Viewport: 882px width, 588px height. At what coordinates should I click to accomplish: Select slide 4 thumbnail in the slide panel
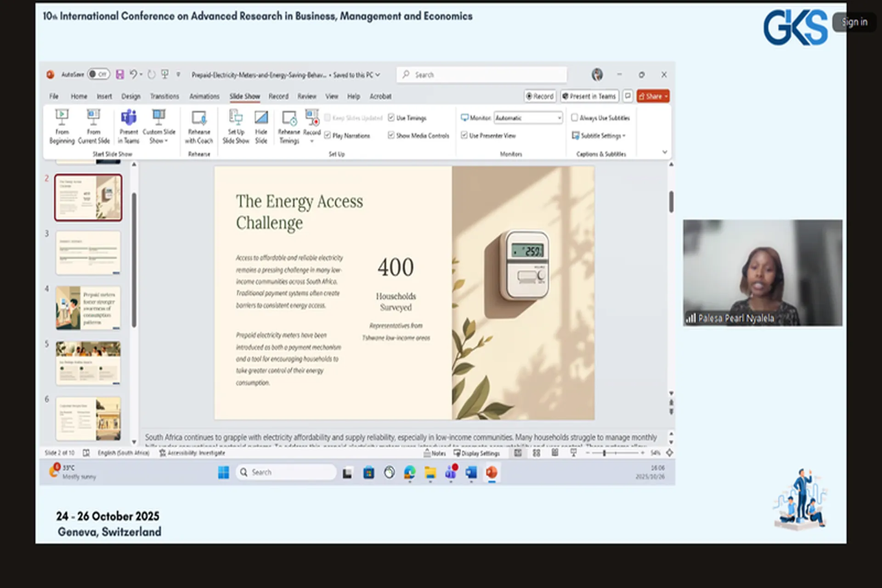pyautogui.click(x=88, y=307)
